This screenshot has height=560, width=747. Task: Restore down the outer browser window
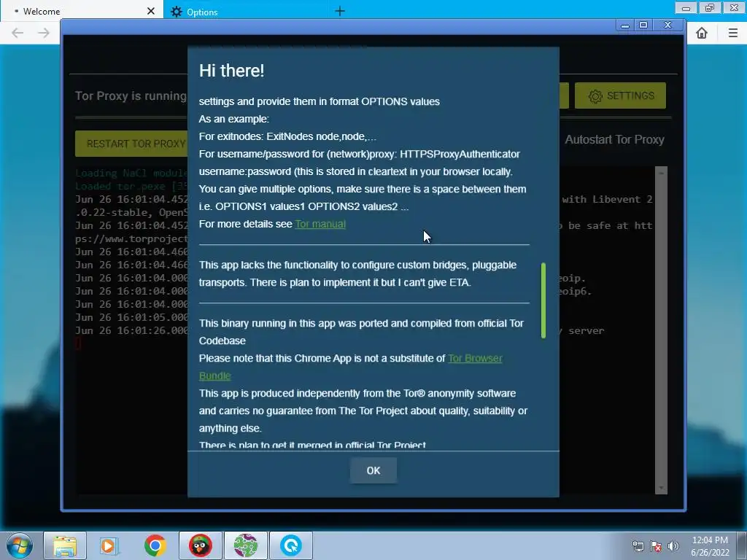click(x=710, y=8)
